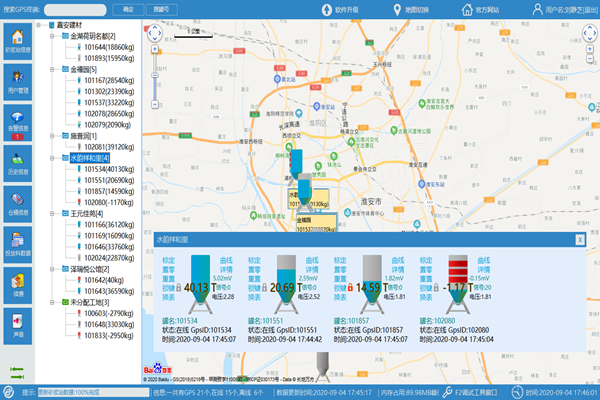Click the 搜罐号 search tank button
600x400 pixels.
click(160, 9)
